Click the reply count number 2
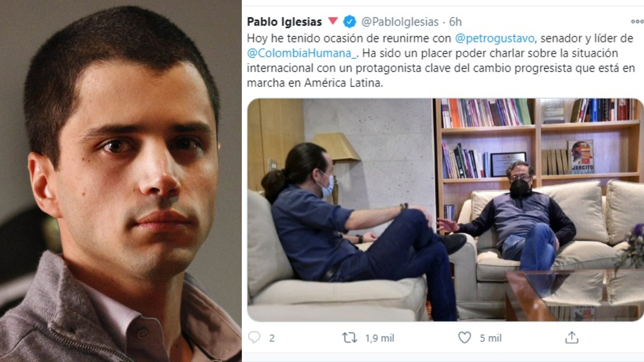This screenshot has height=362, width=644. tap(272, 338)
